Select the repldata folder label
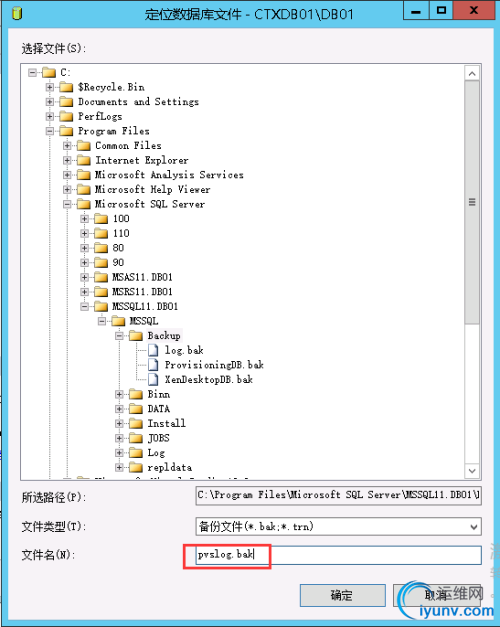The image size is (500, 627). coord(170,467)
